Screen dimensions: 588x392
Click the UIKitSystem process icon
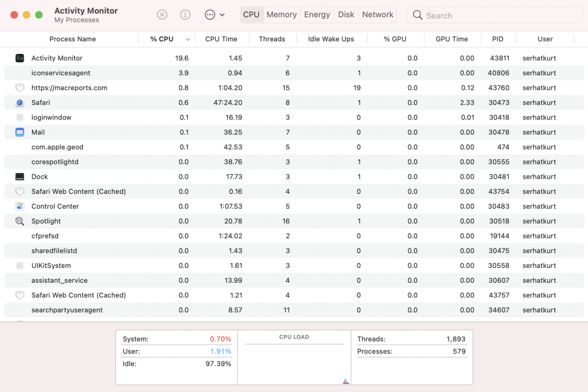click(20, 266)
